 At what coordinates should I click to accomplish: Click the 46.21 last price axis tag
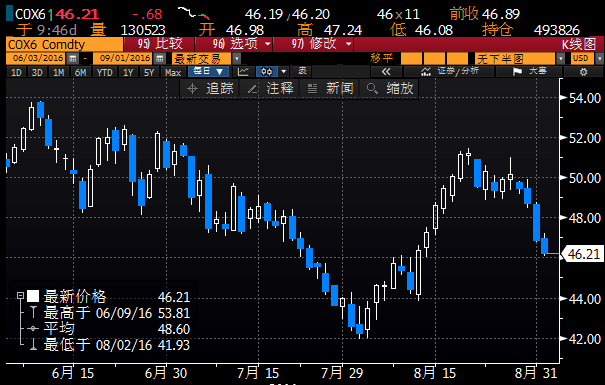[583, 254]
